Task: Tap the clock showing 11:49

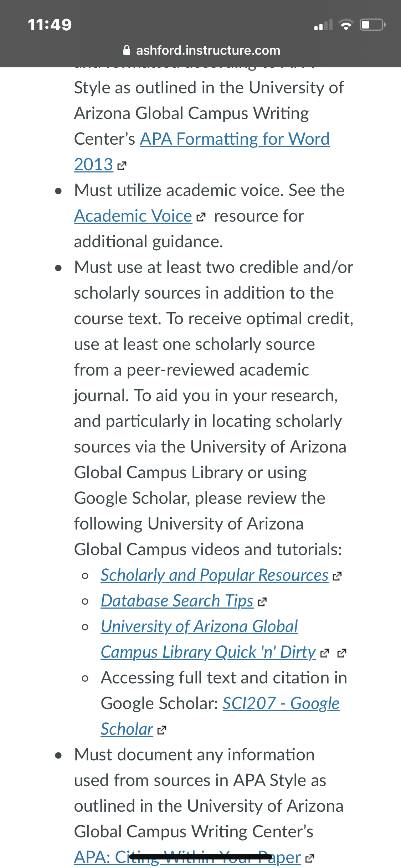Action: click(x=50, y=25)
